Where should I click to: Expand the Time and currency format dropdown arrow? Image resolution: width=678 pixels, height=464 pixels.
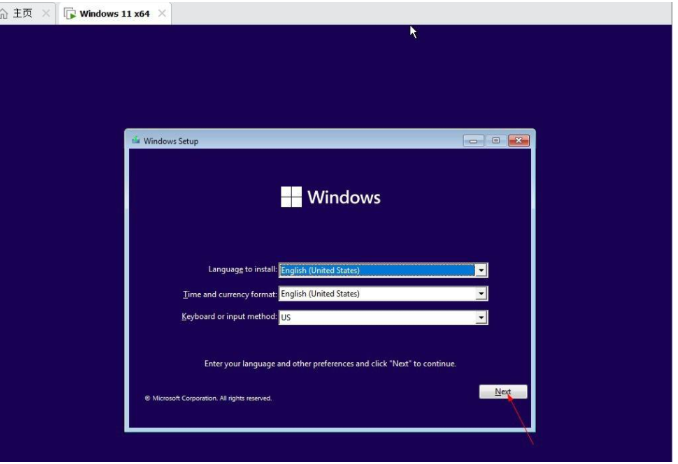click(481, 294)
